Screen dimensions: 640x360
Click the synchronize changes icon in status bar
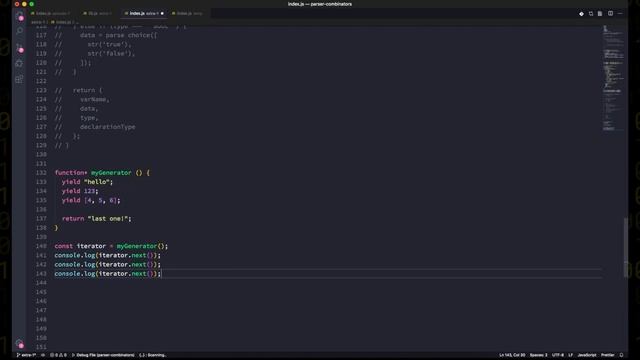coord(43,355)
